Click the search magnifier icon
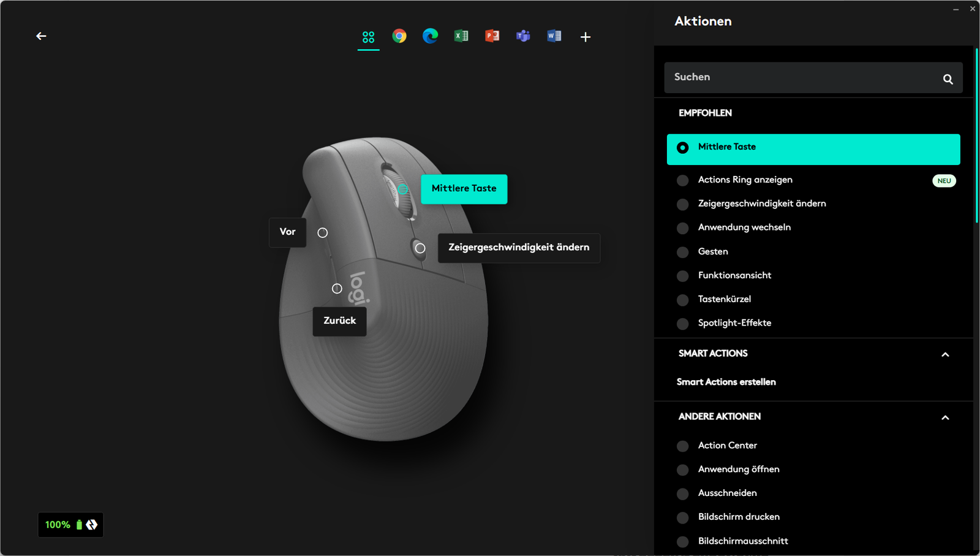This screenshot has width=980, height=556. (x=948, y=79)
